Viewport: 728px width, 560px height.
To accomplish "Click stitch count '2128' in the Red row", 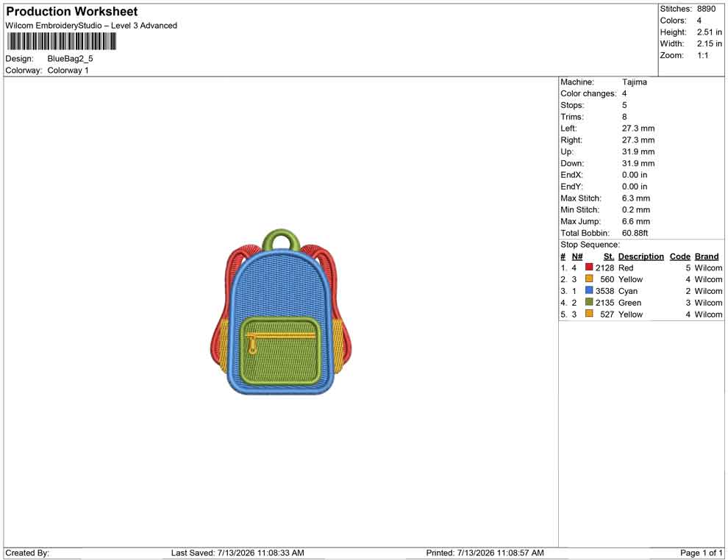I will 604,268.
